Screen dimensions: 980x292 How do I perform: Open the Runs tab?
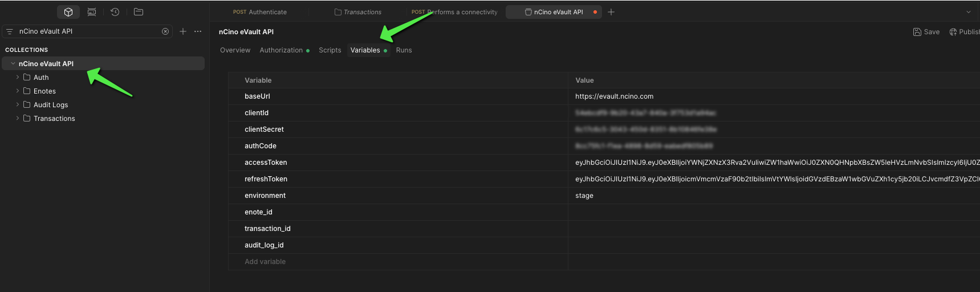coord(404,50)
